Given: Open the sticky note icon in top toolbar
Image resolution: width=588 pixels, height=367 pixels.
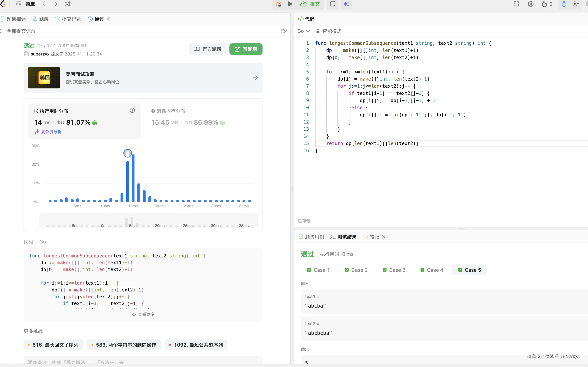Looking at the screenshot, I should coord(333,4).
